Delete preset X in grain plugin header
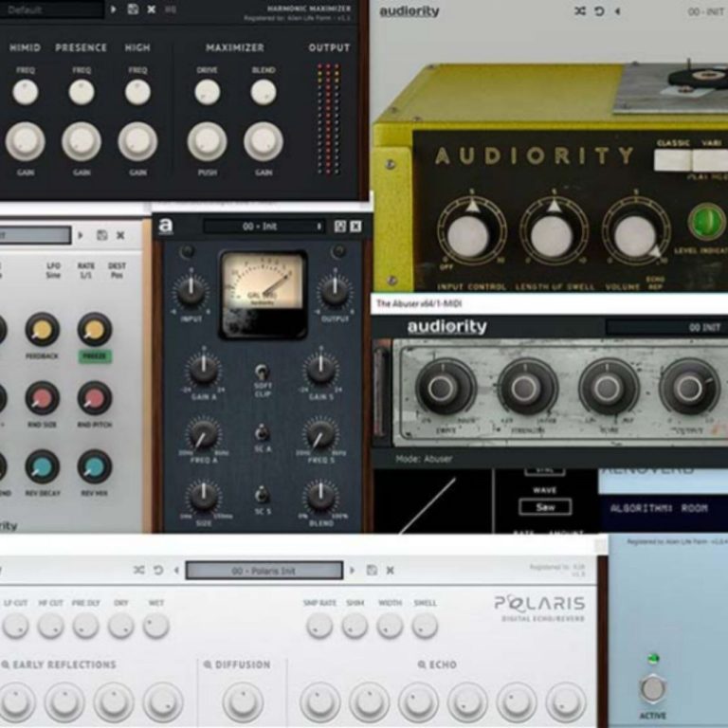Viewport: 728px width, 728px height. pos(120,235)
